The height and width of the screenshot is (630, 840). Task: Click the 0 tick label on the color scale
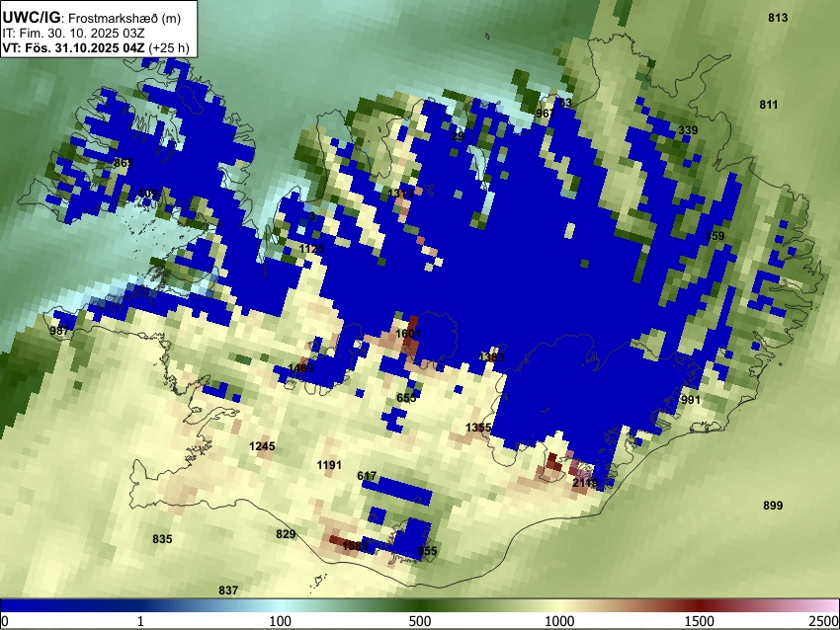[x=5, y=621]
